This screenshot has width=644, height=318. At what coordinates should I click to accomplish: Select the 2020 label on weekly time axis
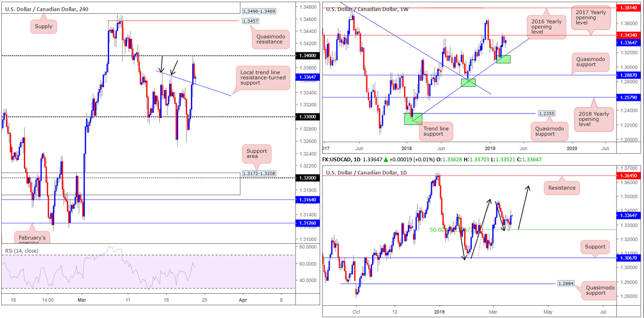[572, 148]
